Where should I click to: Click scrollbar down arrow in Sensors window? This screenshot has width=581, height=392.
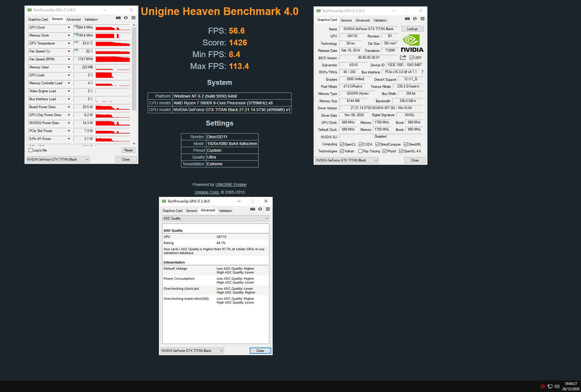134,144
